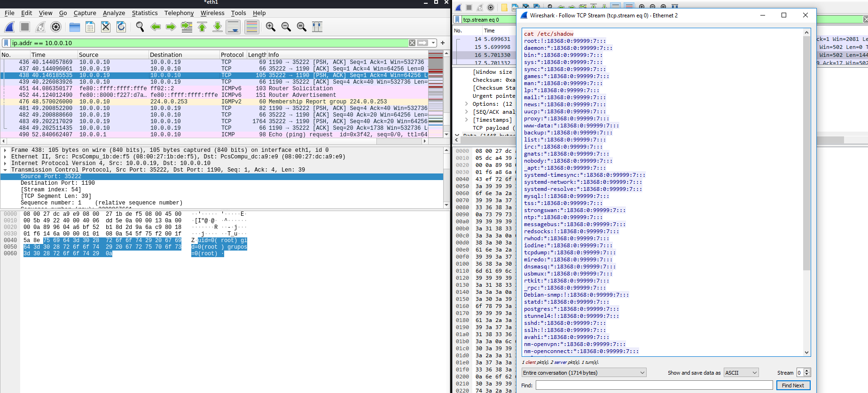The width and height of the screenshot is (868, 393).
Task: Collapse Transmission Control Protocol section
Action: (x=5, y=170)
